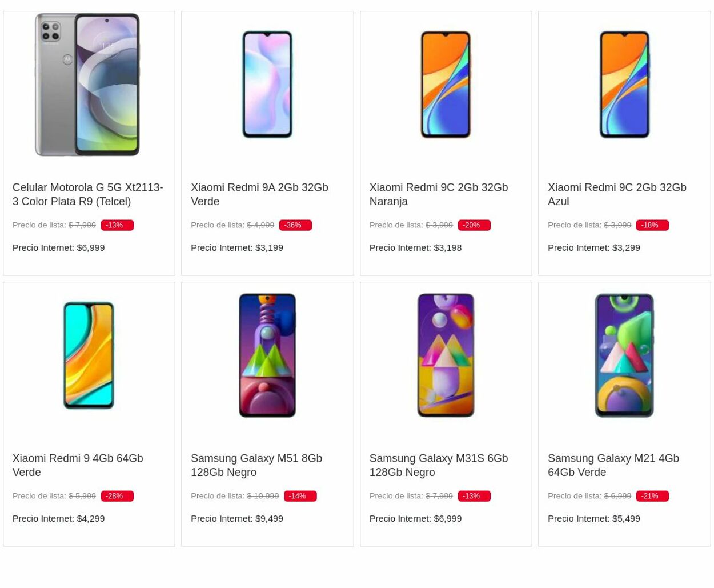Click the -28% discount badge on Redmi 9

coord(117,496)
